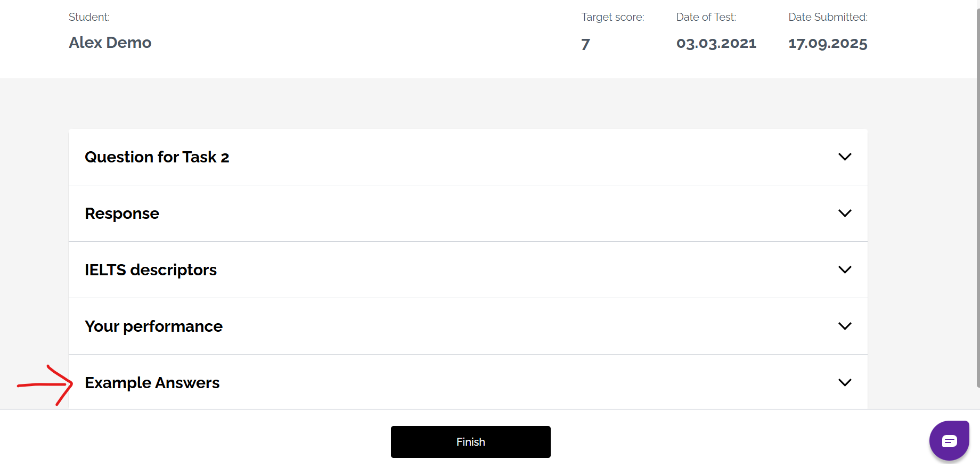This screenshot has width=980, height=467.
Task: Expand Your performance via its chevron
Action: (845, 326)
